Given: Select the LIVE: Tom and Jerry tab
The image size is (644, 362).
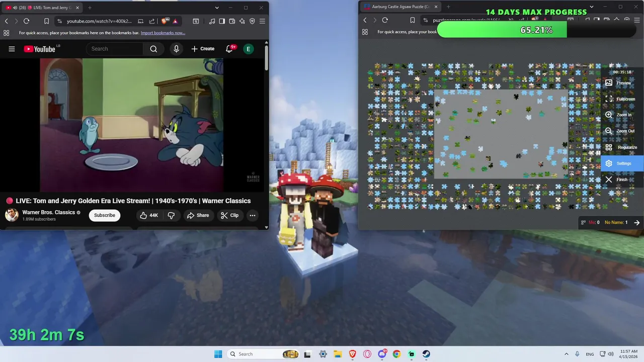Looking at the screenshot, I should (43, 8).
